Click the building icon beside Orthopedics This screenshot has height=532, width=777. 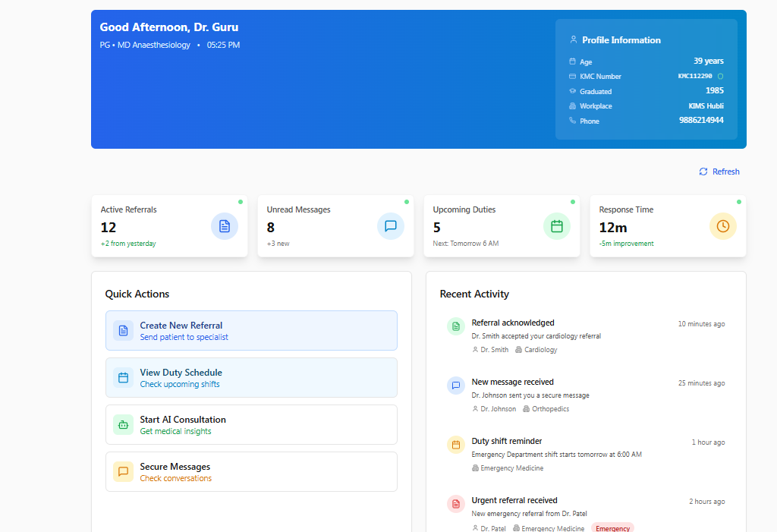(527, 409)
